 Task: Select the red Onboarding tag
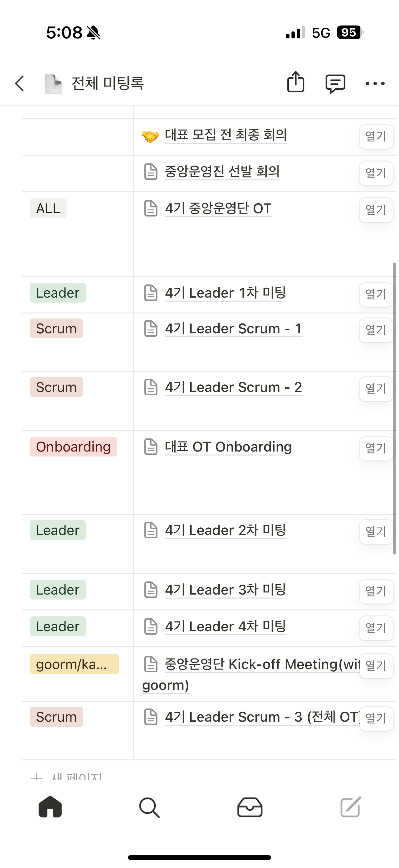tap(73, 447)
